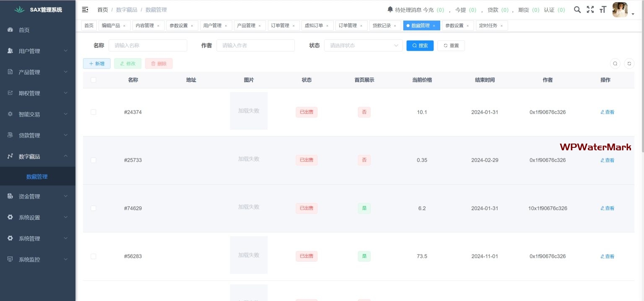Click the blue 搜索 button
This screenshot has width=644, height=301.
pos(420,45)
